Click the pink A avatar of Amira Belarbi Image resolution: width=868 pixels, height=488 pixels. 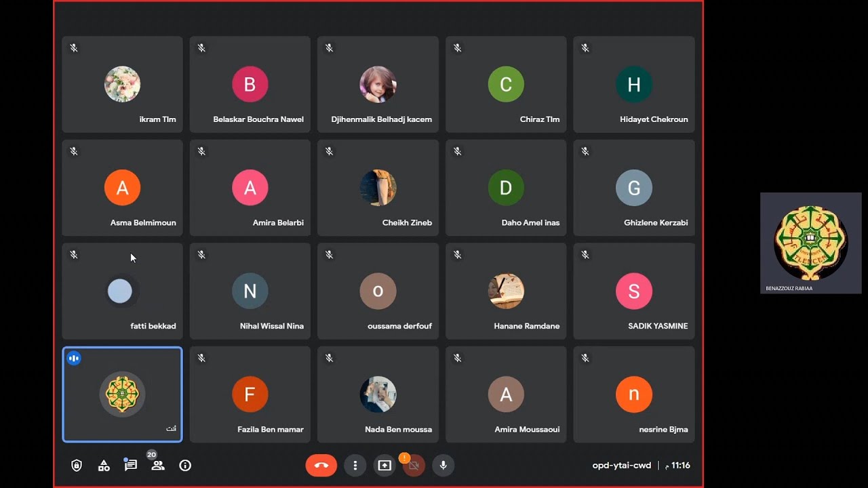(250, 188)
